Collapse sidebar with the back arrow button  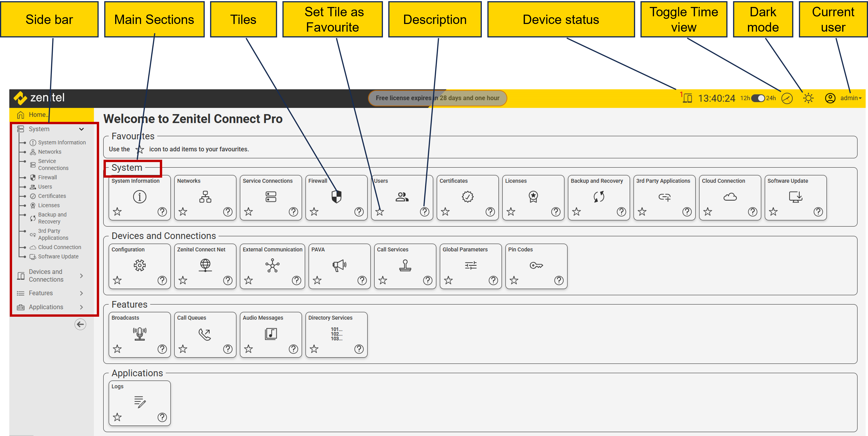tap(80, 324)
